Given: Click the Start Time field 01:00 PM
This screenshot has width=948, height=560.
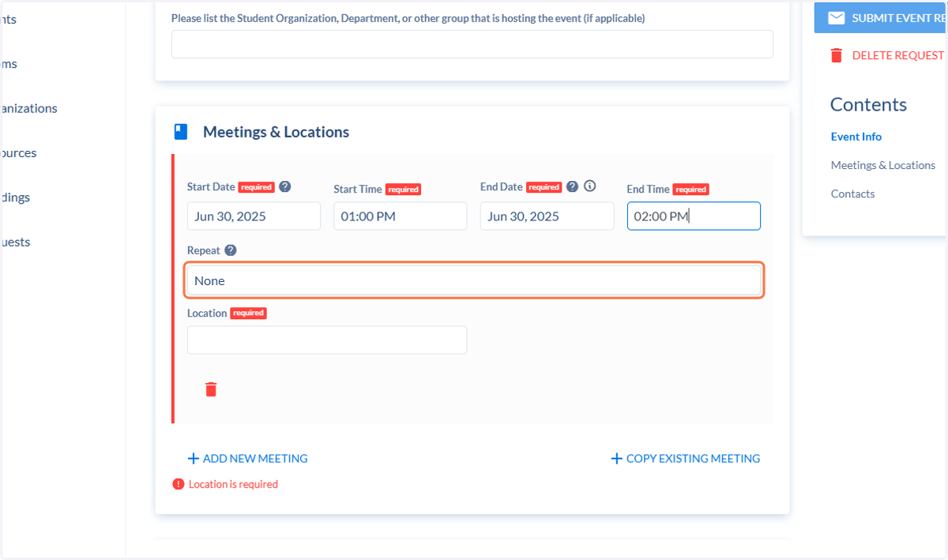Looking at the screenshot, I should click(401, 216).
